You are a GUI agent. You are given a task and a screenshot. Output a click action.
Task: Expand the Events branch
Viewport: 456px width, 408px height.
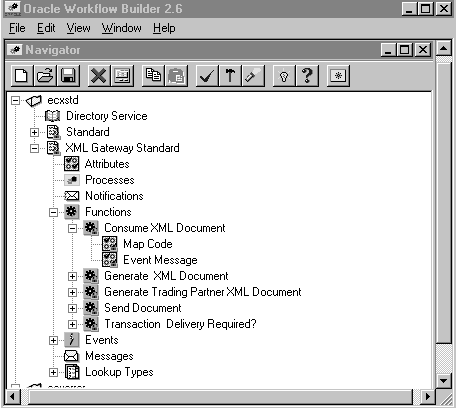[x=53, y=340]
